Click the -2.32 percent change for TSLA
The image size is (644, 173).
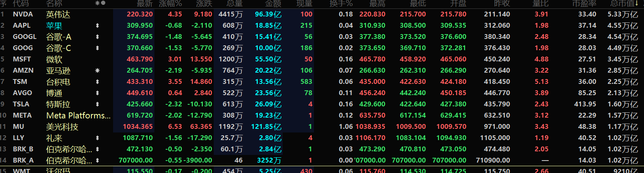click(174, 104)
